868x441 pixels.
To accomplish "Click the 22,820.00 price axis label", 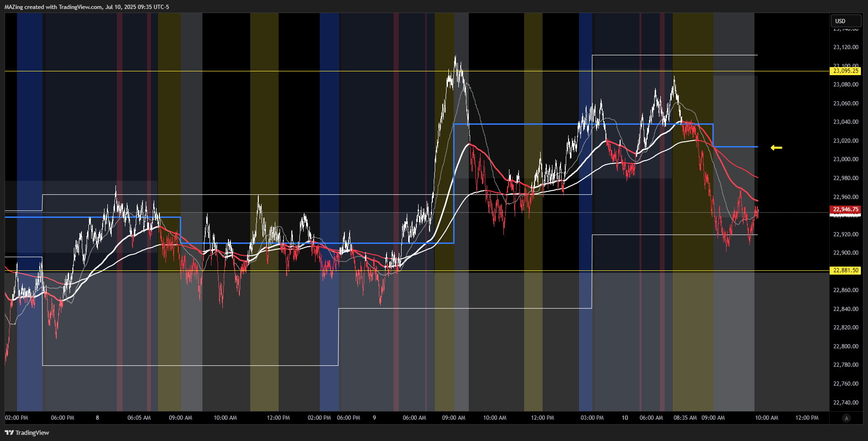I will [x=846, y=328].
